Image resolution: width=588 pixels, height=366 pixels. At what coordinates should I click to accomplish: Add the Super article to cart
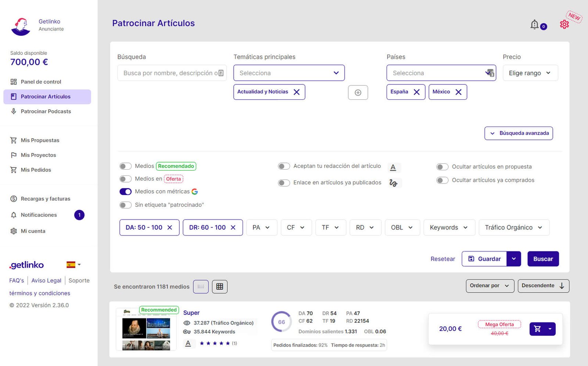tap(537, 329)
